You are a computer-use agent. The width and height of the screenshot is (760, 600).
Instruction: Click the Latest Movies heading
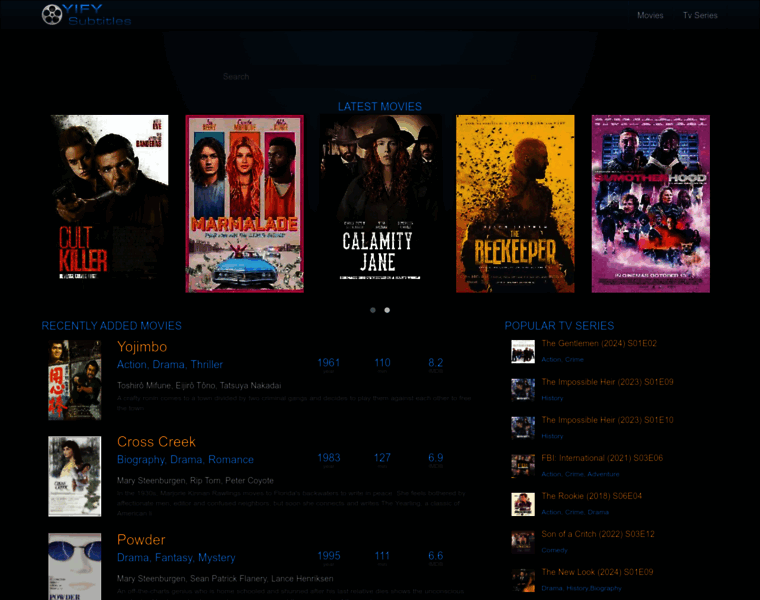click(x=380, y=107)
